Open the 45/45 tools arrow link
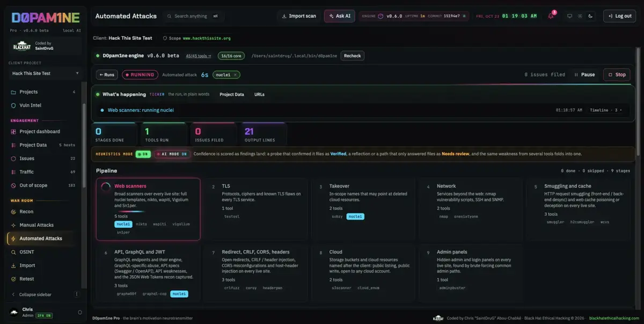The width and height of the screenshot is (644, 324). (199, 56)
